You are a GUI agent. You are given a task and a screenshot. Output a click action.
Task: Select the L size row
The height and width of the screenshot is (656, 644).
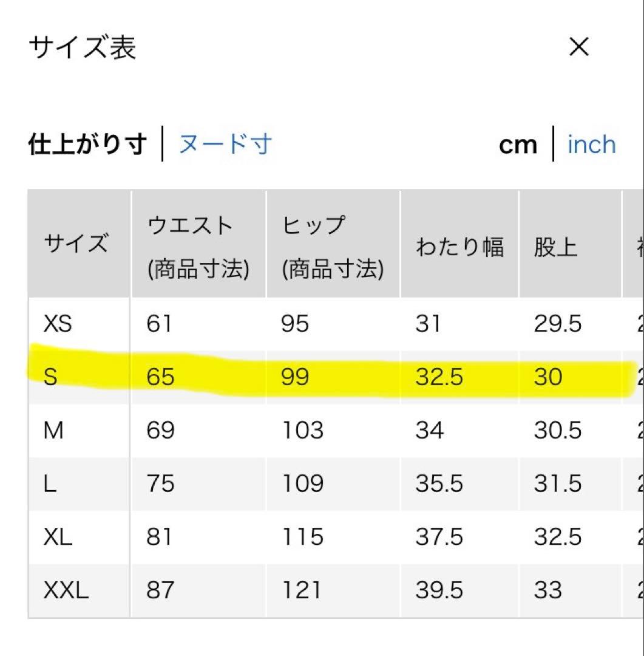[336, 483]
